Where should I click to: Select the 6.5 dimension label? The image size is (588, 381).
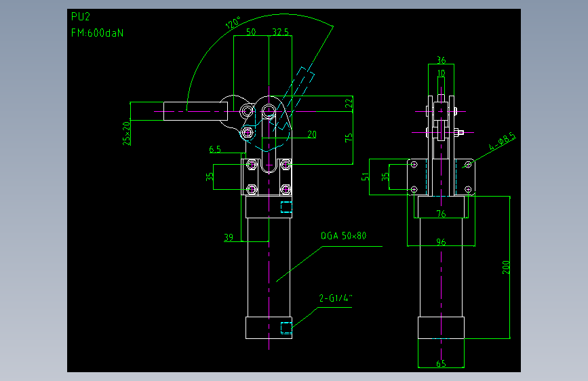[215, 149]
